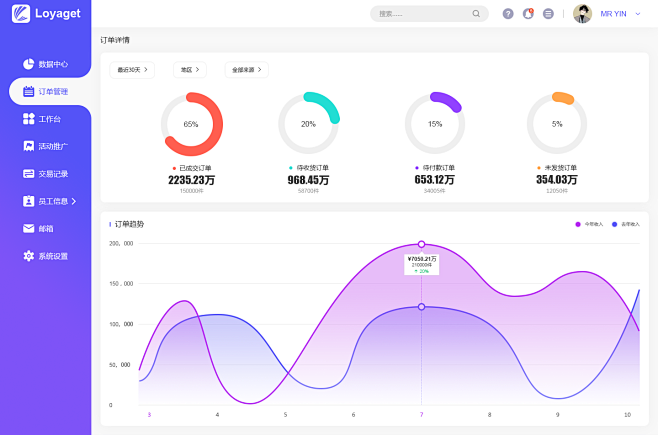Click the 订单详情 page heading
Viewport: 658px width, 435px height.
coord(115,40)
